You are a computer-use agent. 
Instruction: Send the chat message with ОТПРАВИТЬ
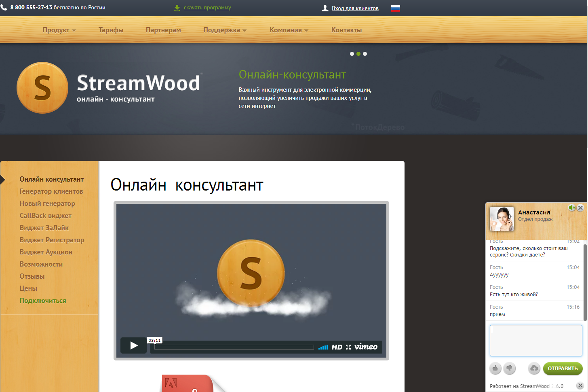tap(563, 368)
